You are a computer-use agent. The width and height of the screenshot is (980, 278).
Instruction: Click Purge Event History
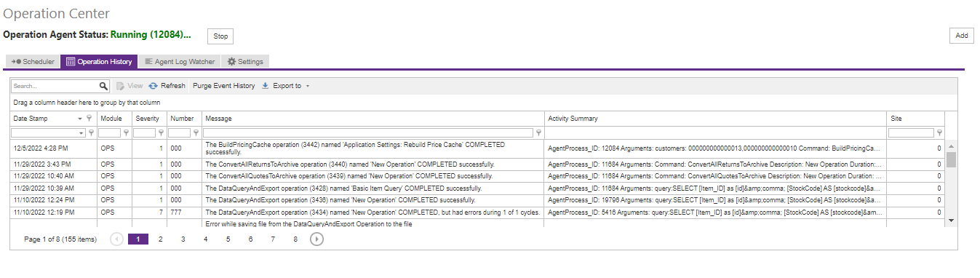[223, 86]
